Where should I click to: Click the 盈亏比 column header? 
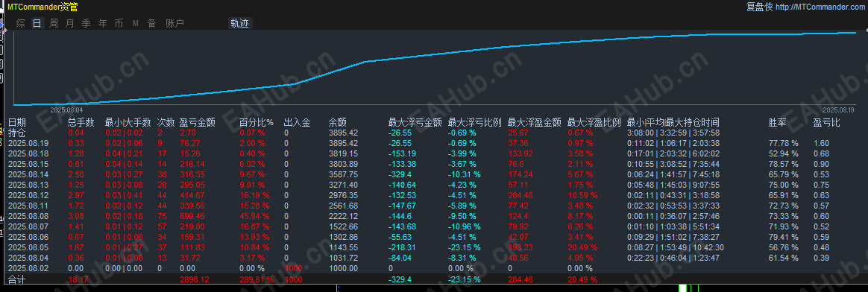pyautogui.click(x=826, y=122)
